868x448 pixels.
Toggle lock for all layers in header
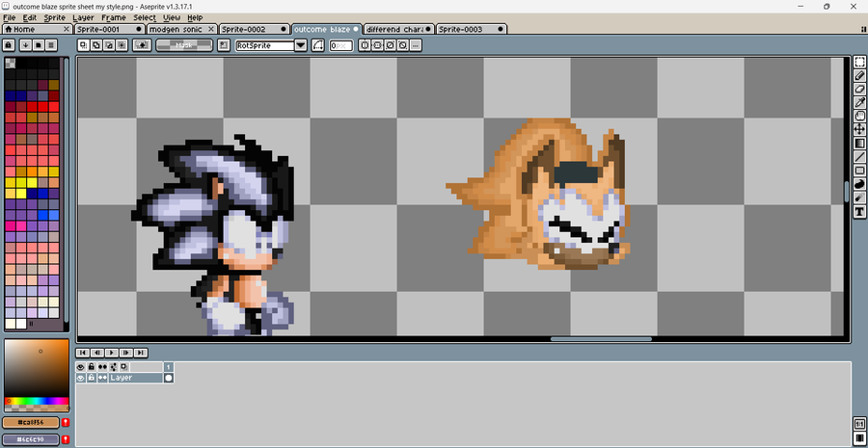92,367
